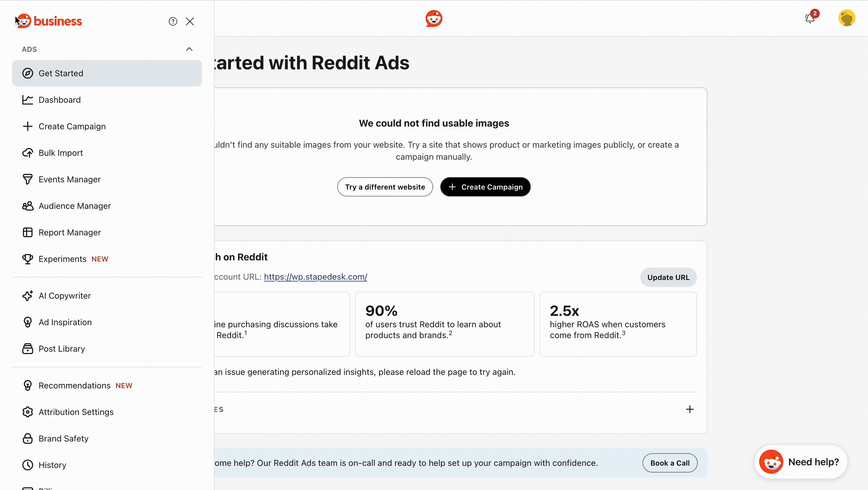Image resolution: width=868 pixels, height=490 pixels.
Task: Launch AI Copywriter from sidebar
Action: coord(107,296)
